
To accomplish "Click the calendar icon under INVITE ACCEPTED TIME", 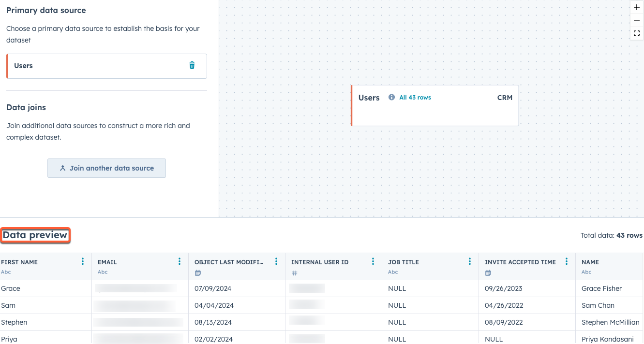I will coord(488,272).
